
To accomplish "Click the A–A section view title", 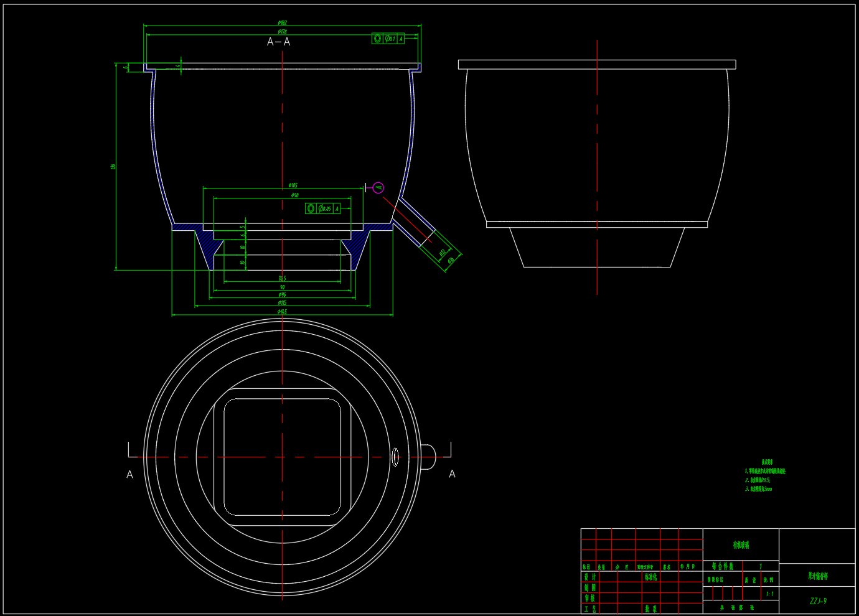I will [x=278, y=42].
